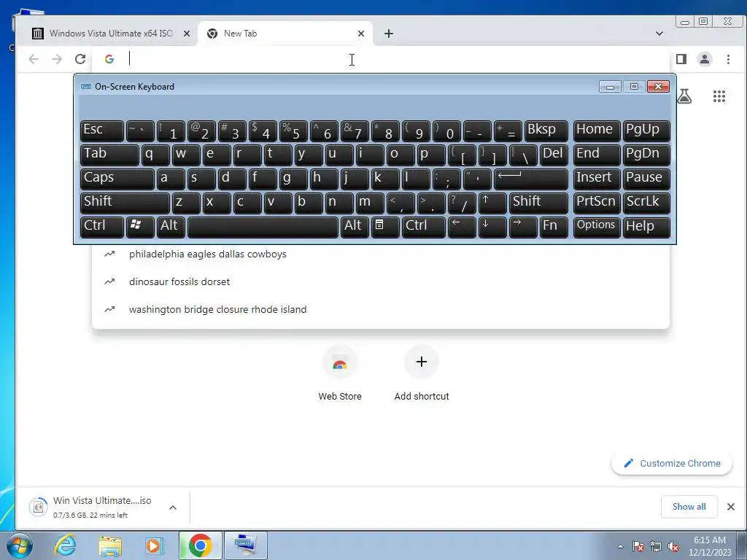
Task: Toggle ScrLk key on On-Screen Keyboard
Action: tap(646, 203)
